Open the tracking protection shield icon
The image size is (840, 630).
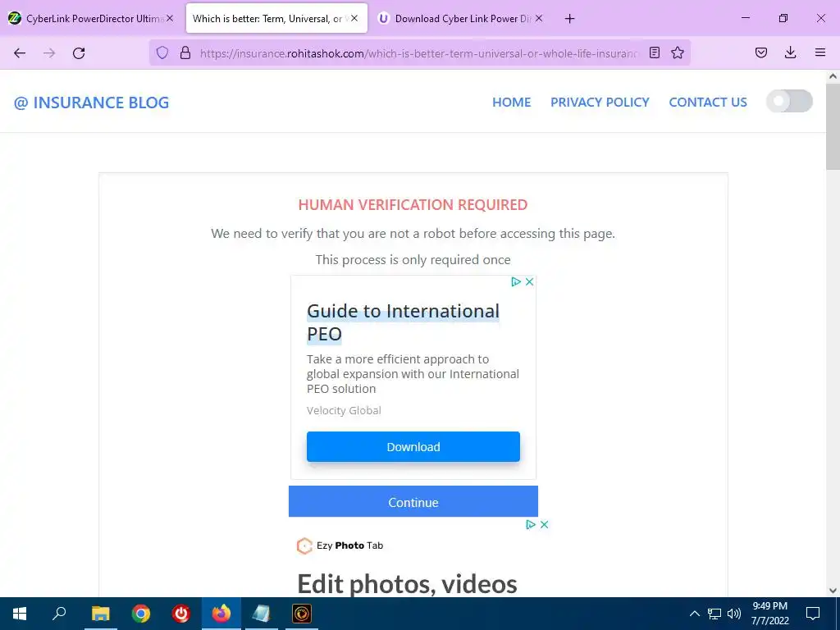[162, 52]
